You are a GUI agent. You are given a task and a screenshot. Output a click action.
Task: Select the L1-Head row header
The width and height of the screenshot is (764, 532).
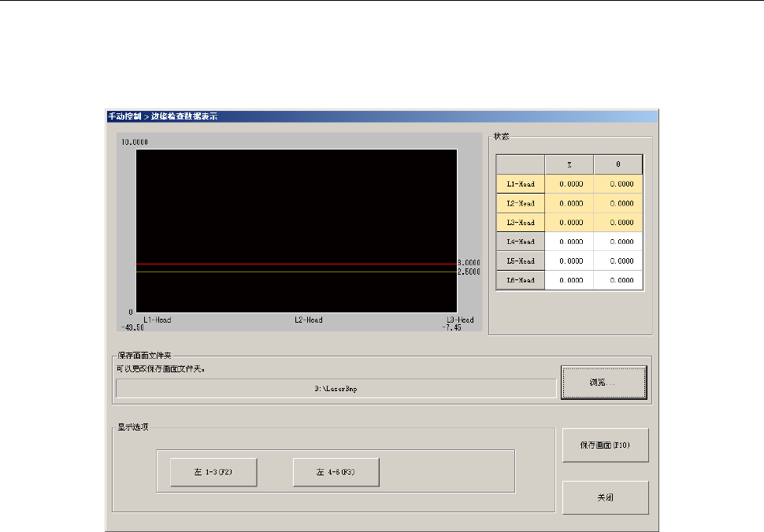(521, 184)
